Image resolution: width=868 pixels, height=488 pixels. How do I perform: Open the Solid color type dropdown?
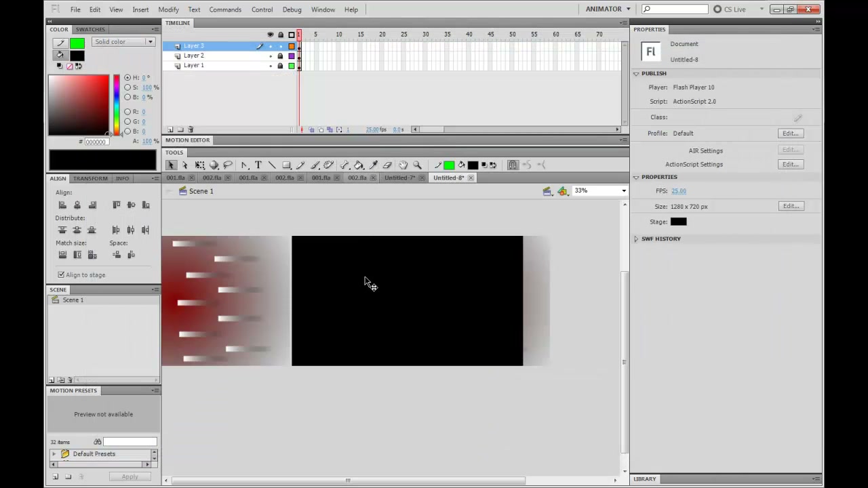point(123,42)
